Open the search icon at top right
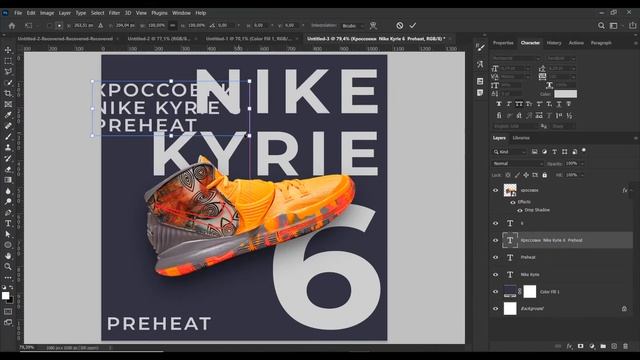This screenshot has height=360, width=640. click(x=601, y=25)
